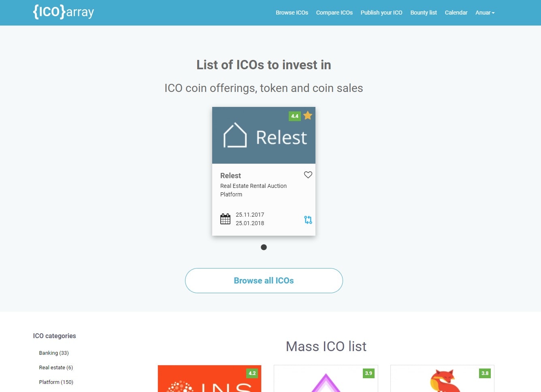The height and width of the screenshot is (392, 541).
Task: Select the carousel dot below the Relest card
Action: point(264,247)
